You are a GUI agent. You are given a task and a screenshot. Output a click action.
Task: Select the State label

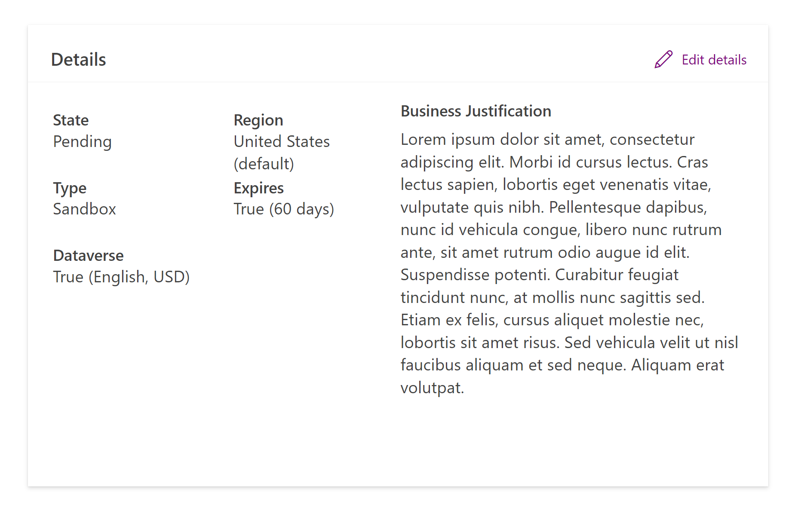[71, 120]
